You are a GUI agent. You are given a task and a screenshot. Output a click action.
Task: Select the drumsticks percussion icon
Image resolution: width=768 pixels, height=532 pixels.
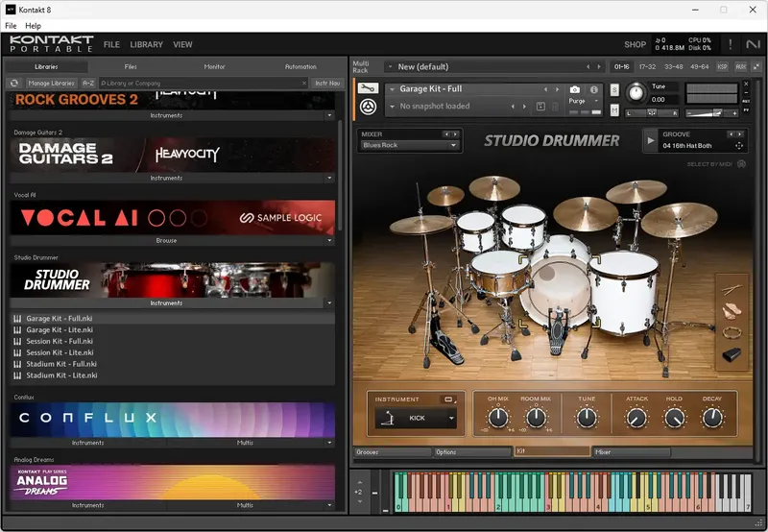tap(732, 289)
